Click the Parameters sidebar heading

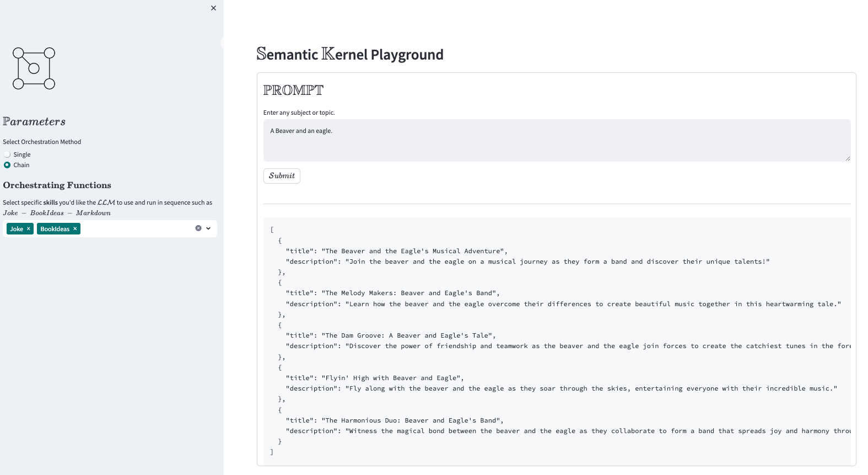[x=34, y=121]
